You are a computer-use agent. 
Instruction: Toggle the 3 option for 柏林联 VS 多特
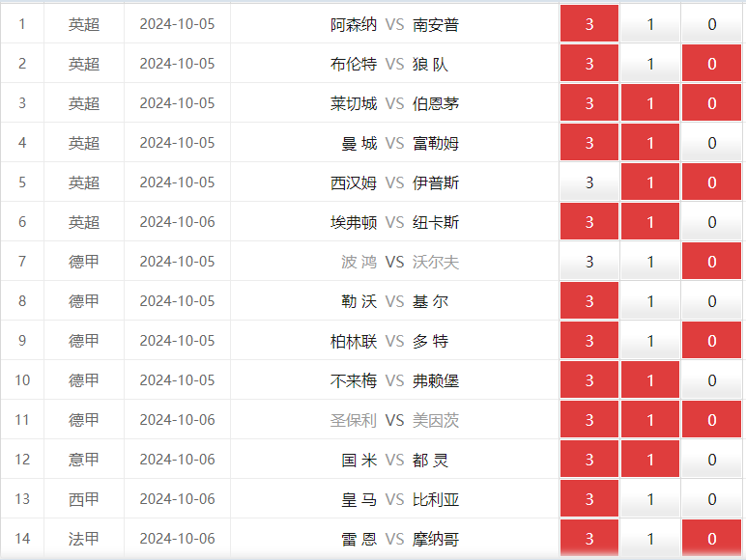point(589,341)
